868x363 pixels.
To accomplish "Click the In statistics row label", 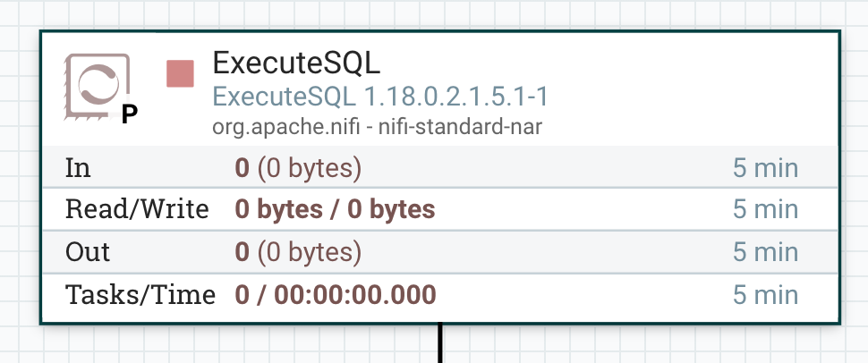I will coord(78,167).
